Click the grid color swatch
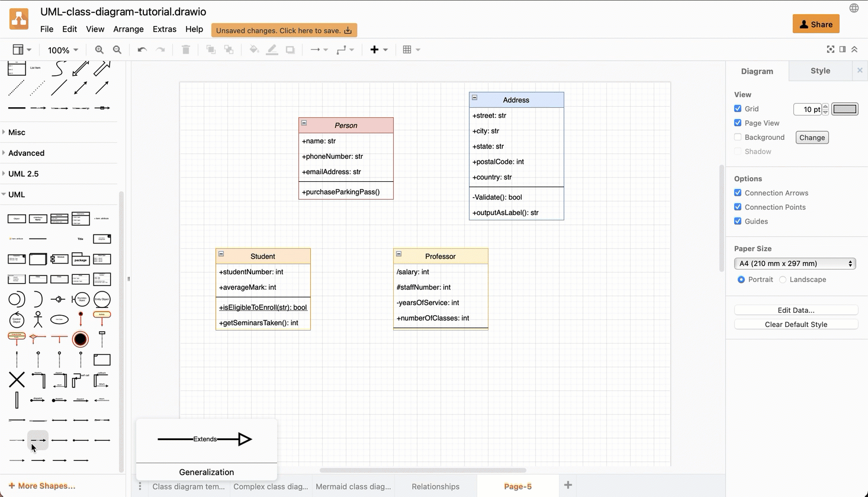 [x=845, y=109]
